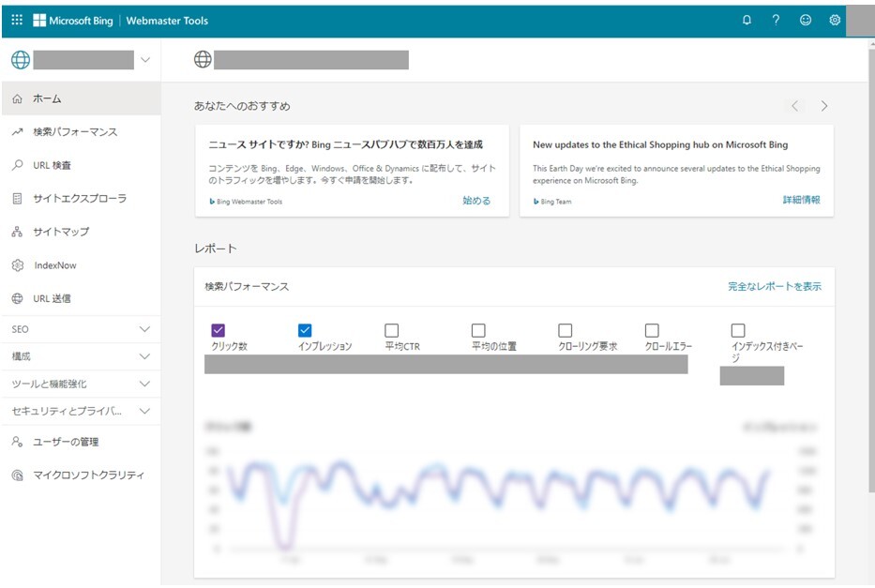Image resolution: width=875 pixels, height=588 pixels.
Task: Click the notifications bell icon
Action: pyautogui.click(x=747, y=20)
